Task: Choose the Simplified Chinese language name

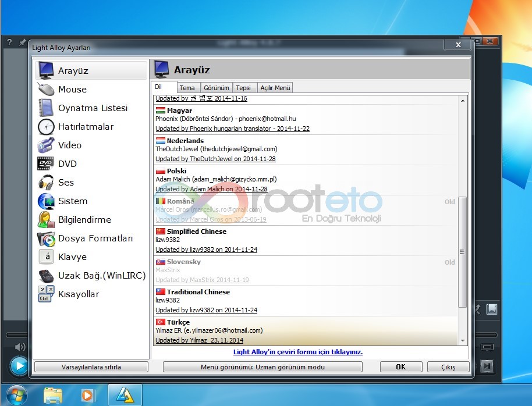Action: 197,232
